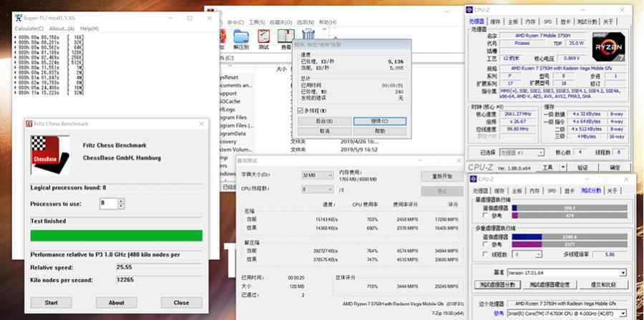This screenshot has width=644, height=320.
Task: Open the Calculate(C) menu in Super PI
Action: (29, 29)
